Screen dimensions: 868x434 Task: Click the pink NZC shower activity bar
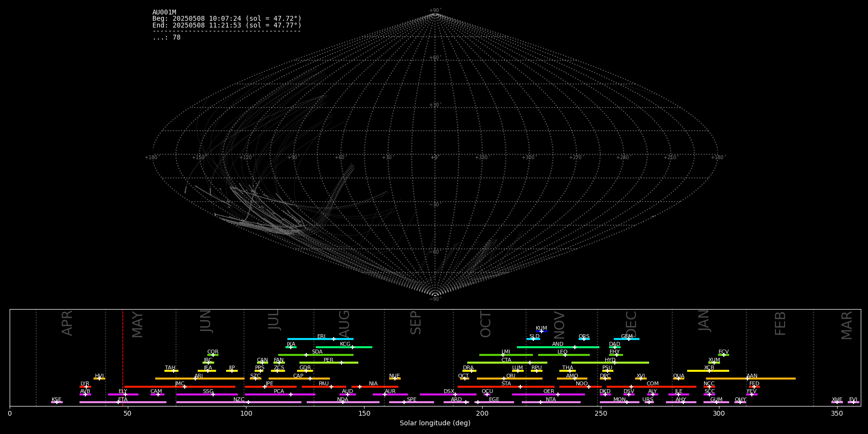[239, 402]
